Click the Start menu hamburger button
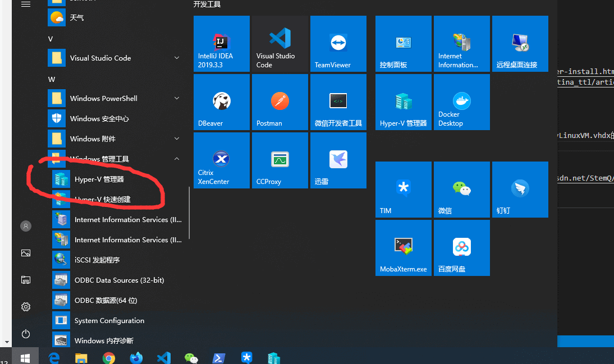 click(x=26, y=4)
